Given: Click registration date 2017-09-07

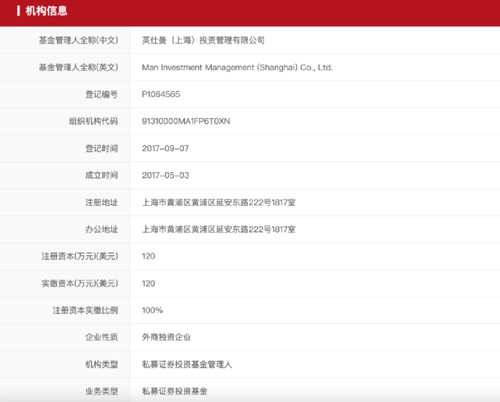Looking at the screenshot, I should [165, 148].
